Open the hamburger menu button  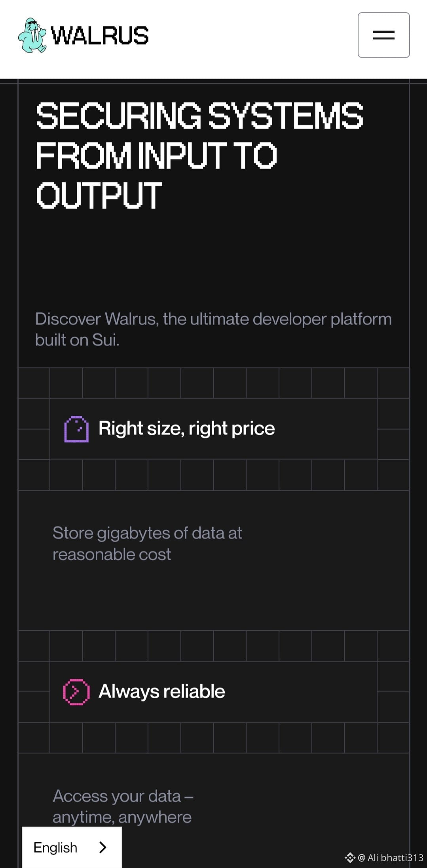tap(383, 35)
